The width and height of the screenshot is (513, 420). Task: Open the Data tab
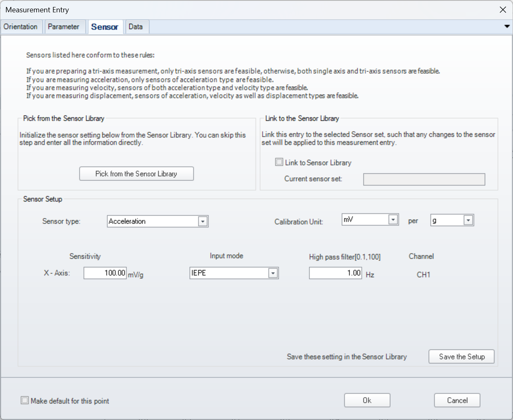point(136,27)
